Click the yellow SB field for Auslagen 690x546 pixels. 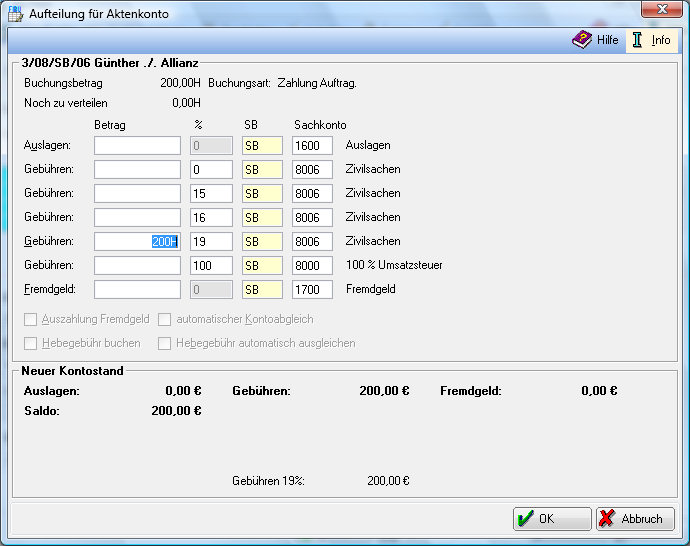[262, 146]
